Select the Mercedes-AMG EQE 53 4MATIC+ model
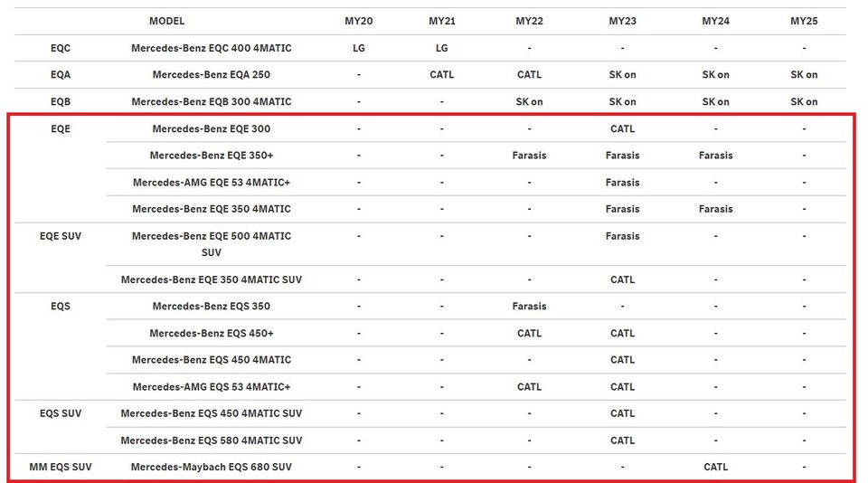 [212, 183]
